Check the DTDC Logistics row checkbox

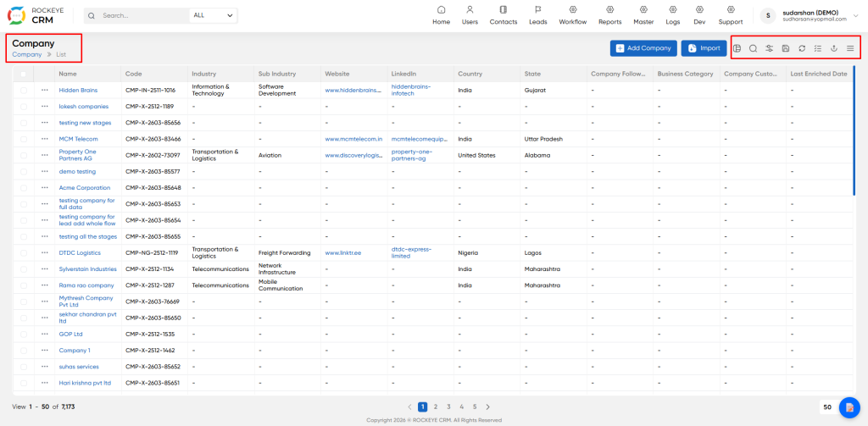point(23,253)
